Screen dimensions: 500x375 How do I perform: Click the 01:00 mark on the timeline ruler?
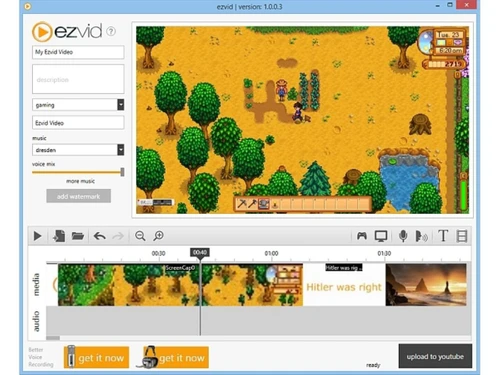click(271, 254)
